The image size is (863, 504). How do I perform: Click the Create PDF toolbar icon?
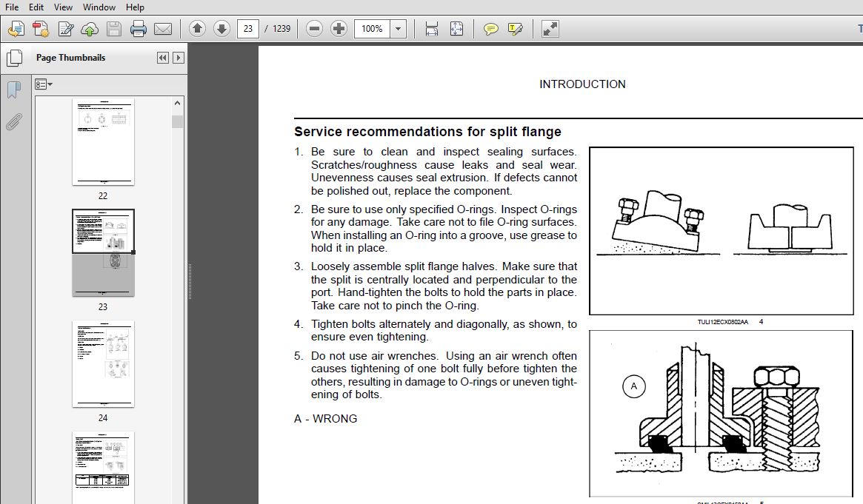coord(41,29)
